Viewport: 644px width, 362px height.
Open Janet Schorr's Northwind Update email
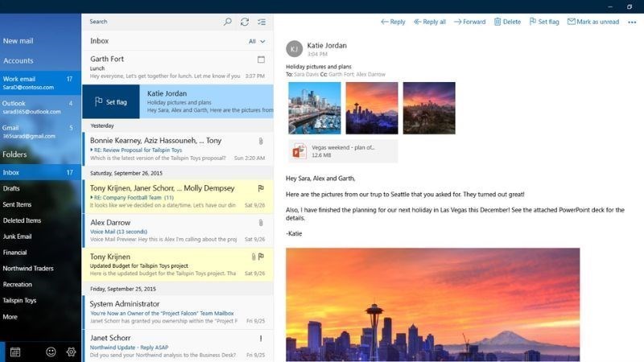click(x=178, y=347)
